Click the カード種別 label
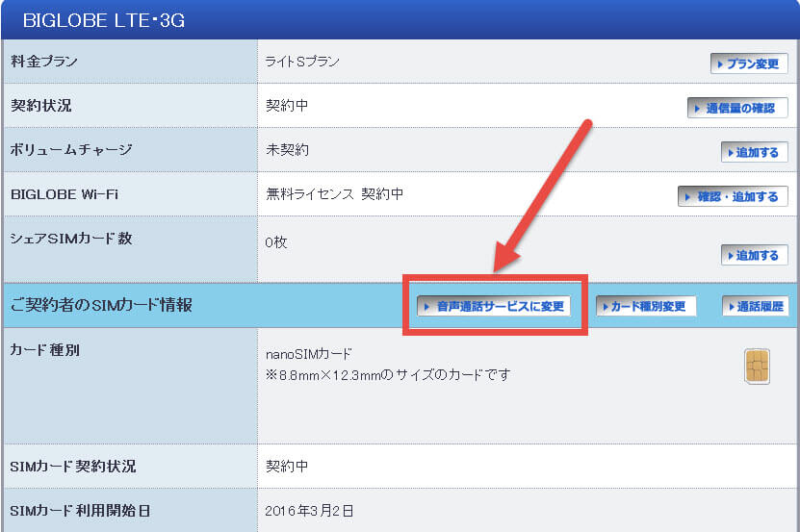This screenshot has height=532, width=800. 45,350
